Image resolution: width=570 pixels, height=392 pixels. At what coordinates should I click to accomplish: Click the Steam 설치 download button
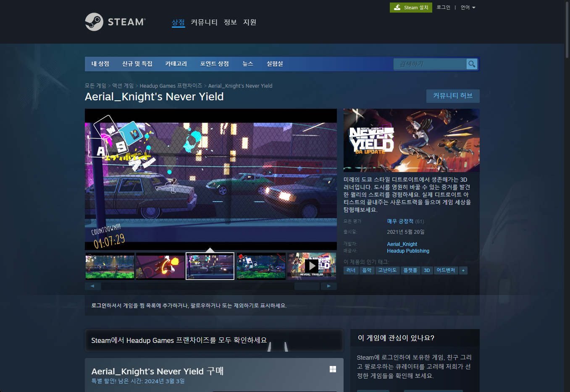click(411, 8)
